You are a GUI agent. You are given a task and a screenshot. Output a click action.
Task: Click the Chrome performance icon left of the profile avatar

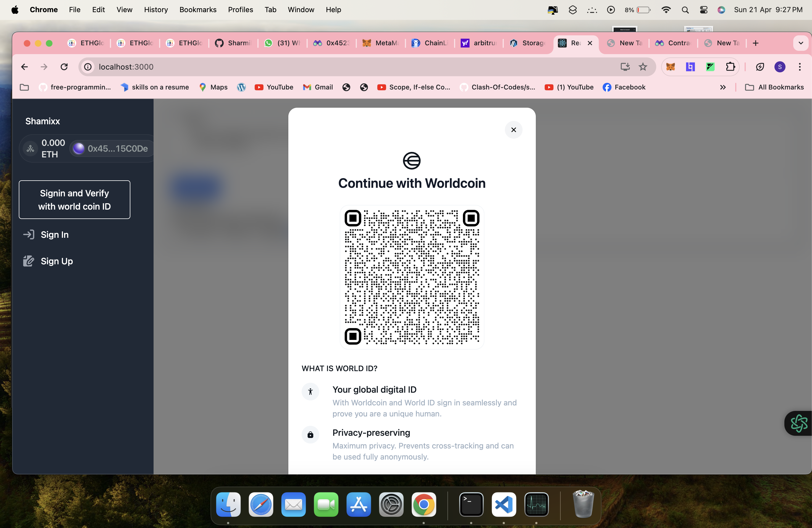pyautogui.click(x=760, y=67)
